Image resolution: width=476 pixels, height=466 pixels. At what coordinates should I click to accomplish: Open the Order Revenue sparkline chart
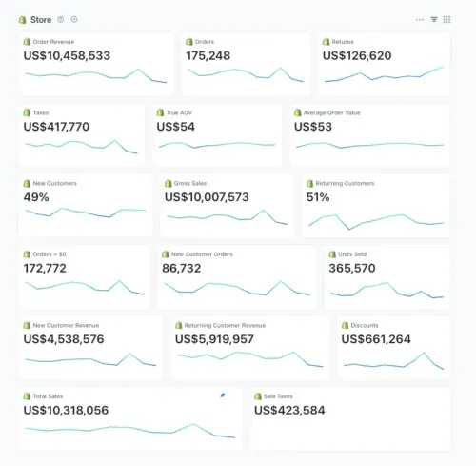(x=96, y=76)
